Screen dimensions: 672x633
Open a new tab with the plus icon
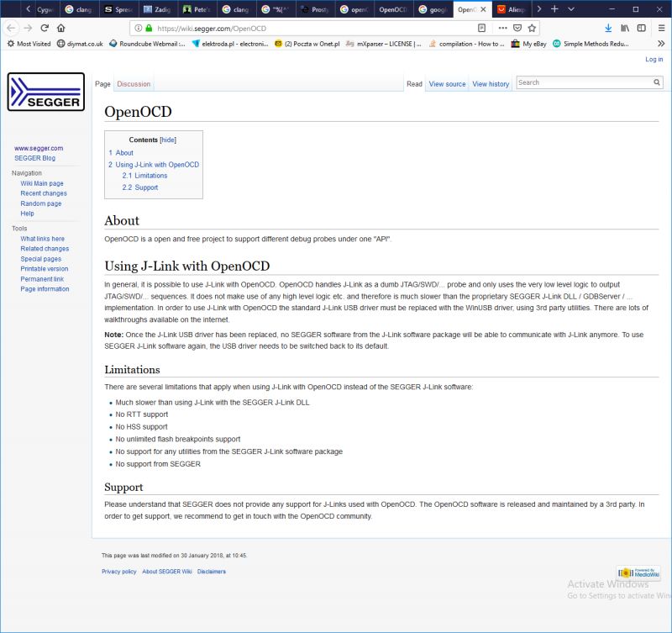pyautogui.click(x=554, y=9)
